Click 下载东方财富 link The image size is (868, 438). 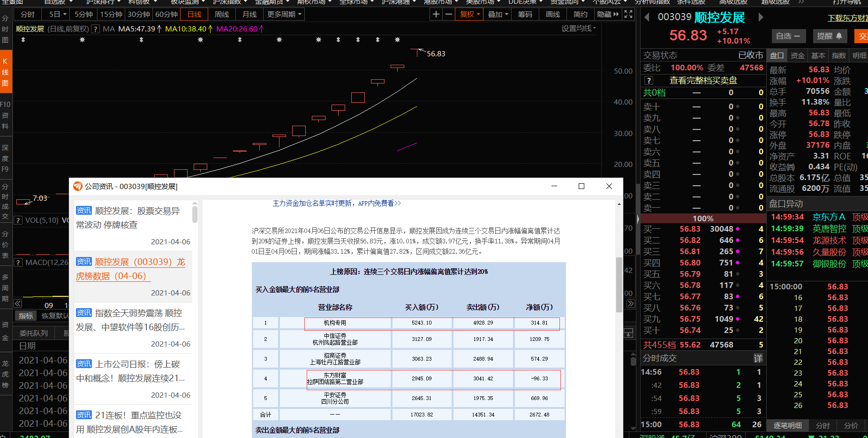(848, 18)
